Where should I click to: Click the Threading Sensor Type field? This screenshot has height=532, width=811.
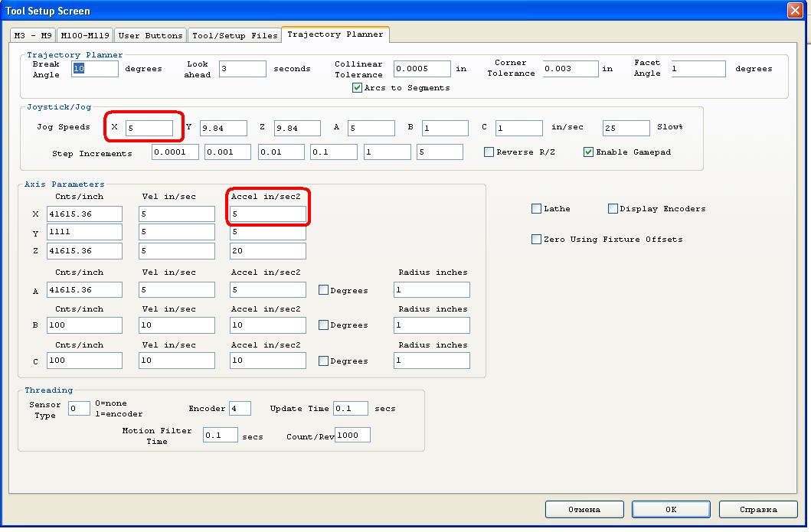[79, 409]
